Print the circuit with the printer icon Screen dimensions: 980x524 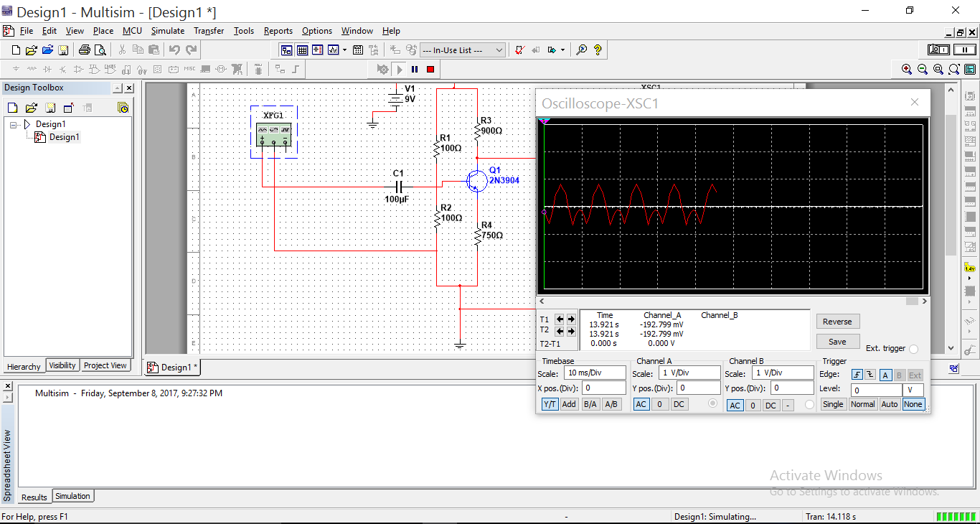[x=84, y=50]
